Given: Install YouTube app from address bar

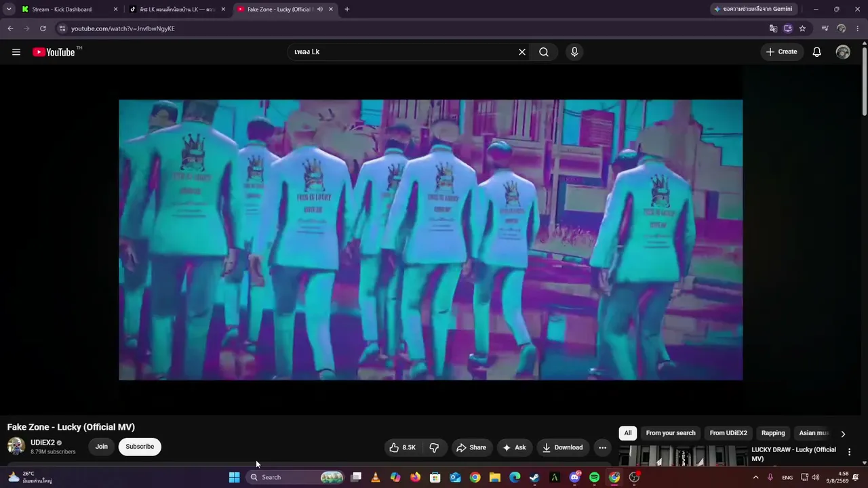Looking at the screenshot, I should coord(788,28).
